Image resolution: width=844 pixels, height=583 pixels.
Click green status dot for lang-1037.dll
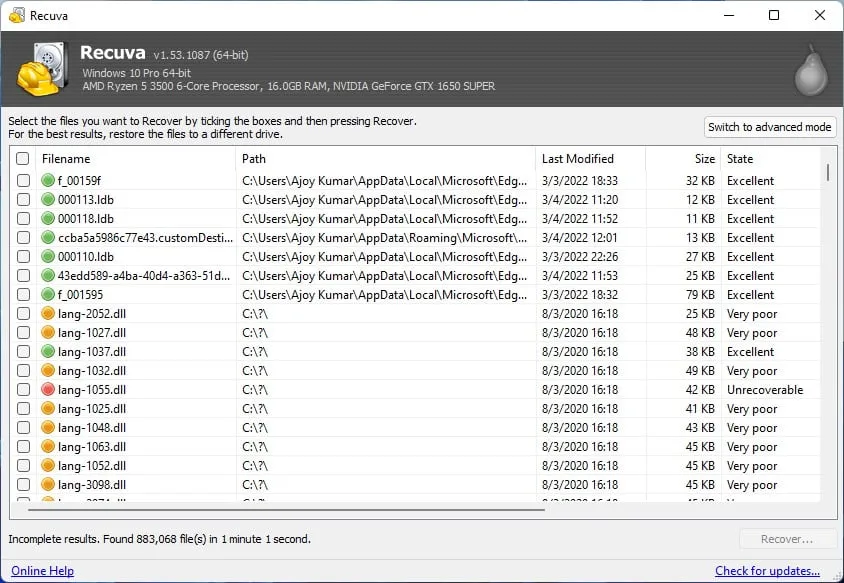47,352
